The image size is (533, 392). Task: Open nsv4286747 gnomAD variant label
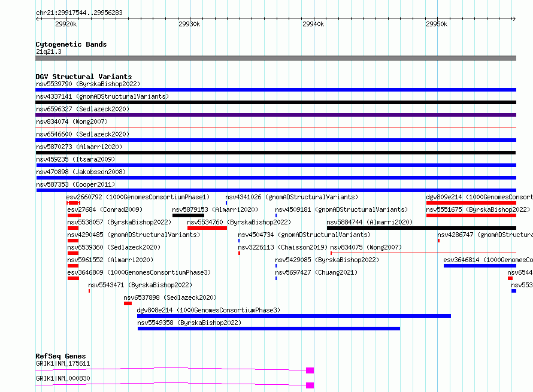tap(485, 235)
